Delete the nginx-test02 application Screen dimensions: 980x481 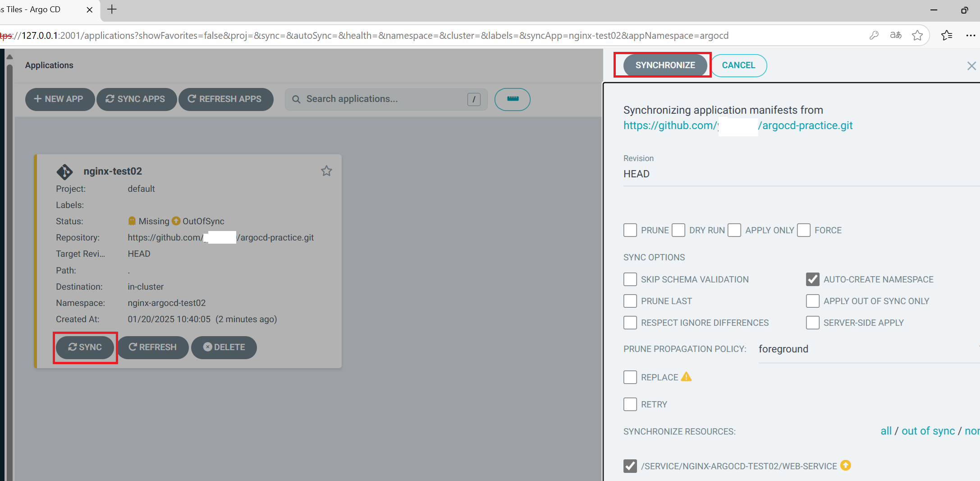point(224,347)
